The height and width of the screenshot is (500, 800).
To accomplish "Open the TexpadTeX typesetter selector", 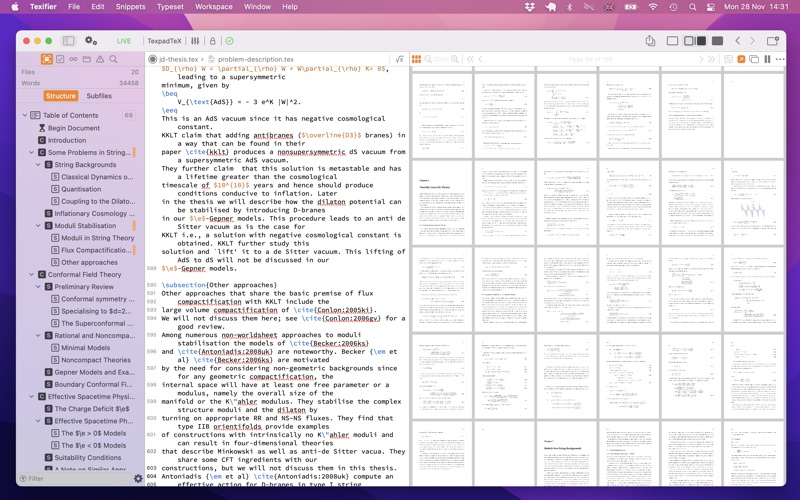I will pyautogui.click(x=164, y=41).
